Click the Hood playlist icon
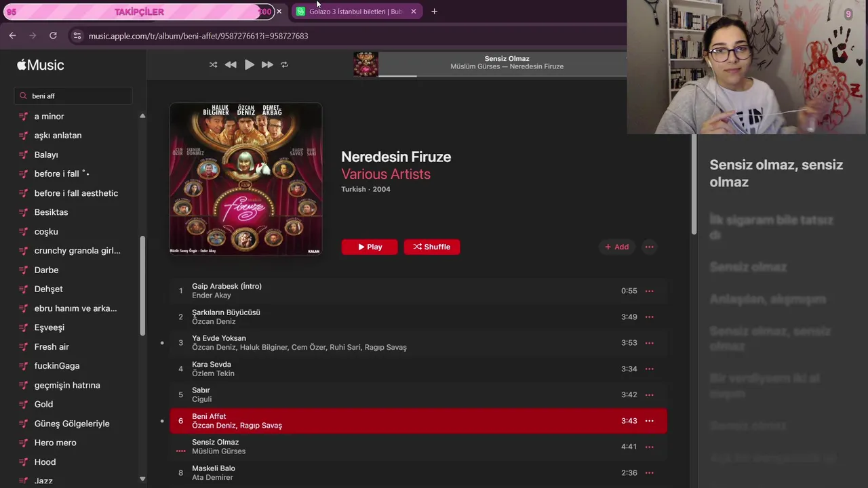The image size is (868, 488). 24,462
